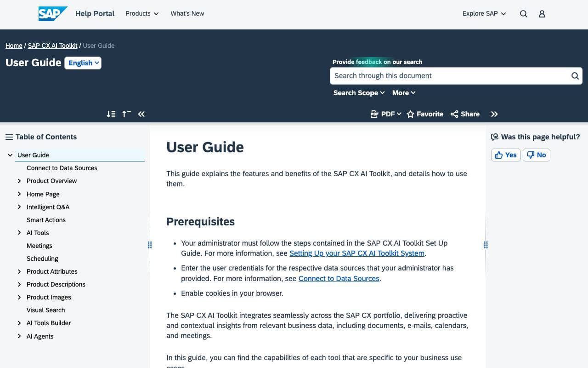Open the PDF download dropdown
The width and height of the screenshot is (588, 368).
[x=386, y=114]
